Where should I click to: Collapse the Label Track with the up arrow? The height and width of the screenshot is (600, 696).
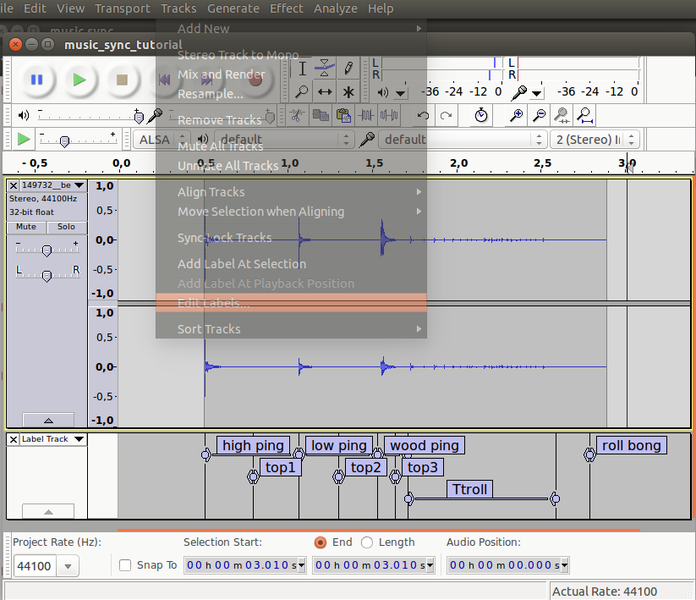point(48,512)
